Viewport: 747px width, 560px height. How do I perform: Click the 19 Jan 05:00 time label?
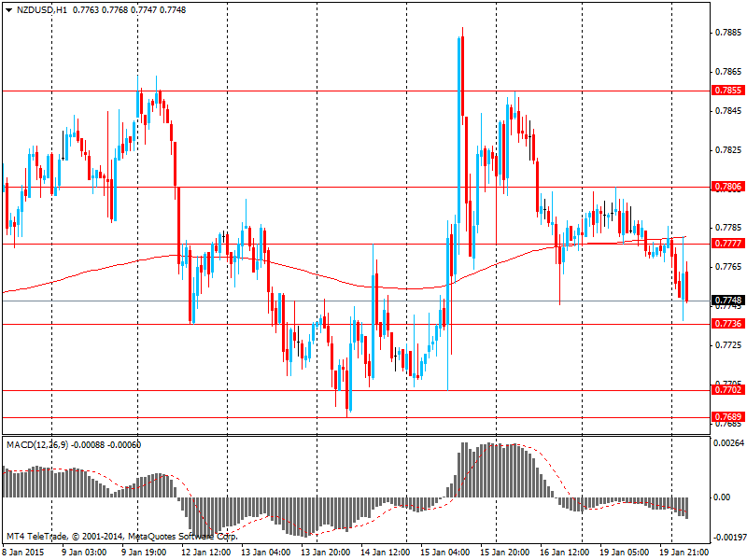pyautogui.click(x=625, y=552)
